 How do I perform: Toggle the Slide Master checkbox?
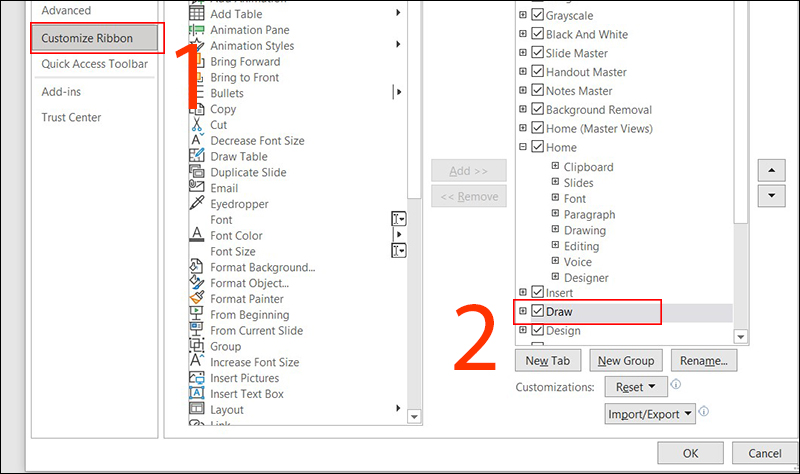[x=538, y=53]
